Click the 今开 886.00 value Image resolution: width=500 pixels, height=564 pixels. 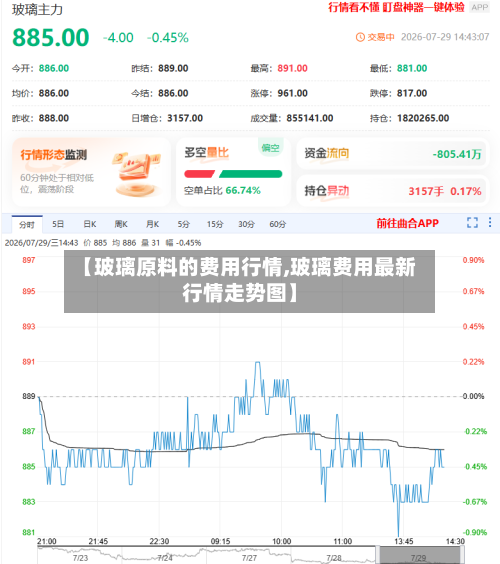54,68
